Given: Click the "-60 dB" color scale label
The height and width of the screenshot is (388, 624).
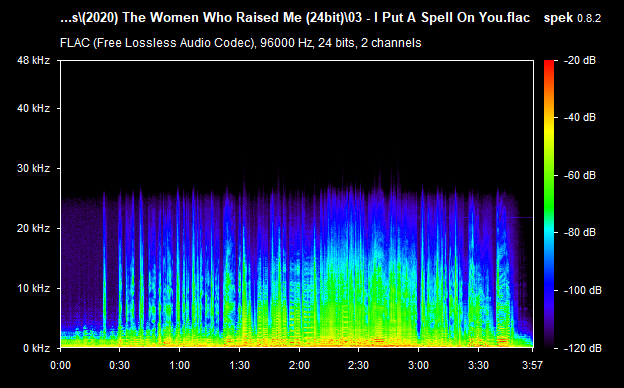Looking at the screenshot, I should coord(580,175).
